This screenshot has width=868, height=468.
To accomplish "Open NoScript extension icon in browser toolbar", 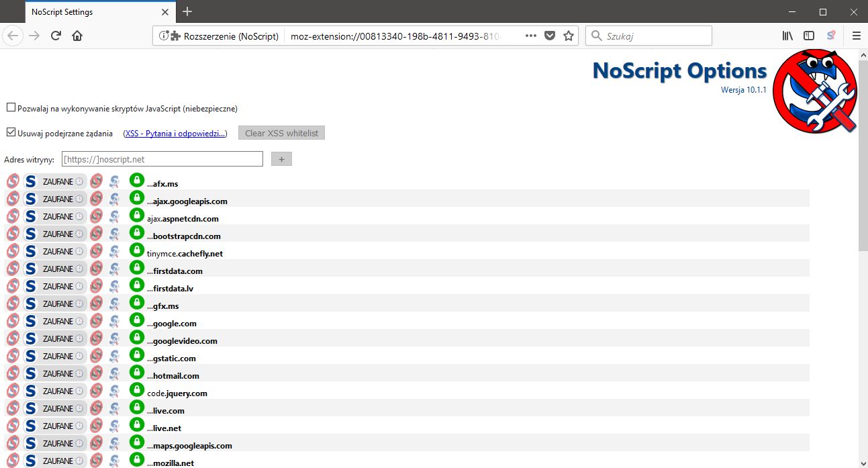I will [x=831, y=36].
